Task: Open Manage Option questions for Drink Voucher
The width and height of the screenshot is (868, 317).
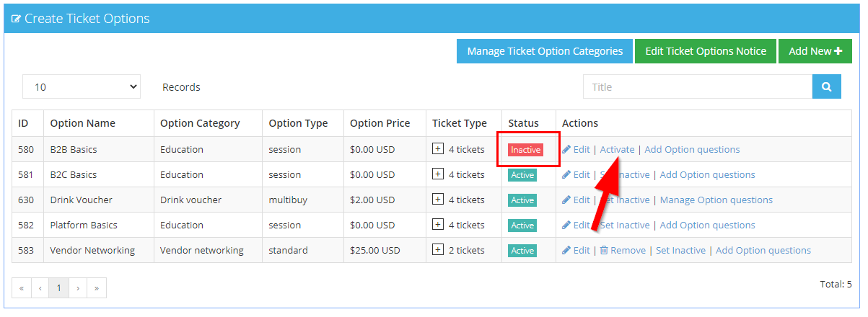Action: point(716,200)
